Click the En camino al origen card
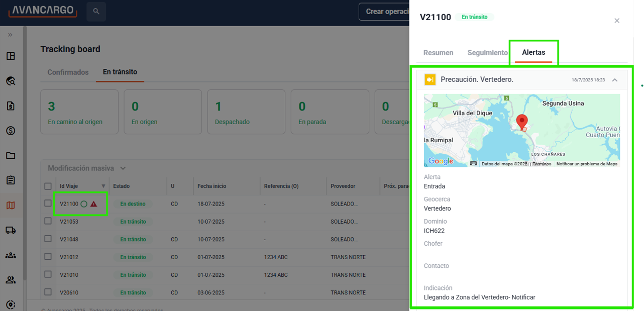644x311 pixels. pyautogui.click(x=79, y=112)
